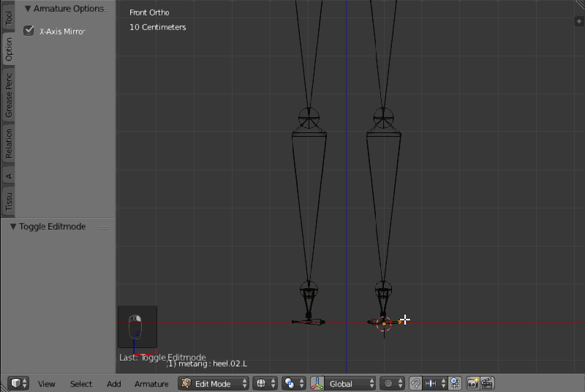This screenshot has height=392, width=585.
Task: Click the Toggle Editmode panel drag grip
Action: (x=104, y=227)
